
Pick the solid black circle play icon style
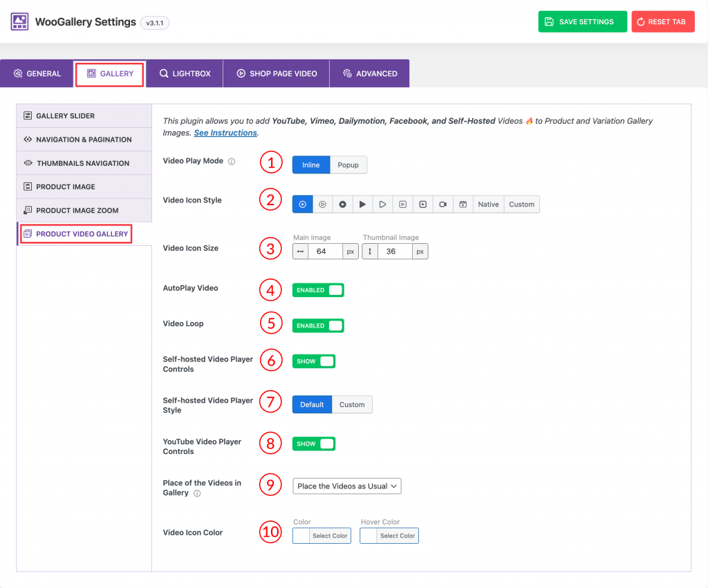[343, 205]
